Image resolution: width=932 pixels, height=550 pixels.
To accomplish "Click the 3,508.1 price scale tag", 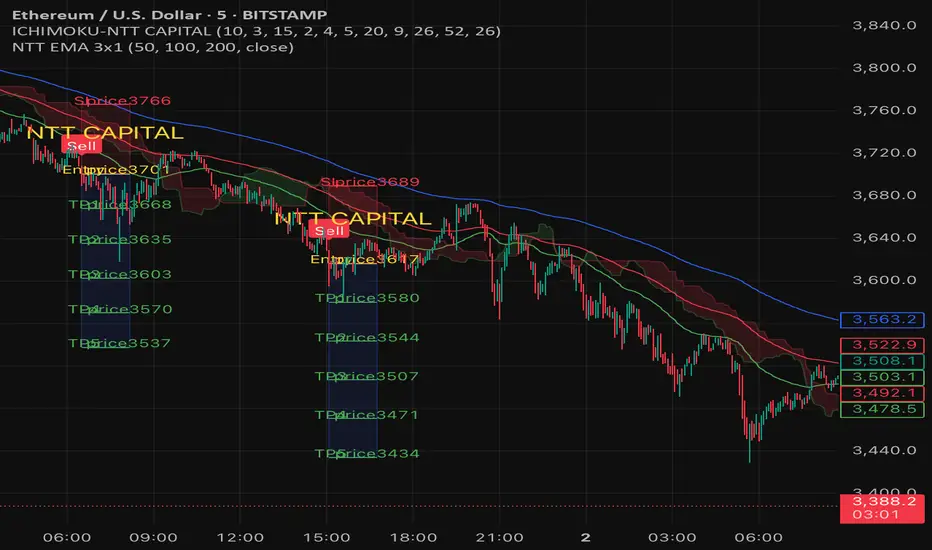I will point(883,361).
